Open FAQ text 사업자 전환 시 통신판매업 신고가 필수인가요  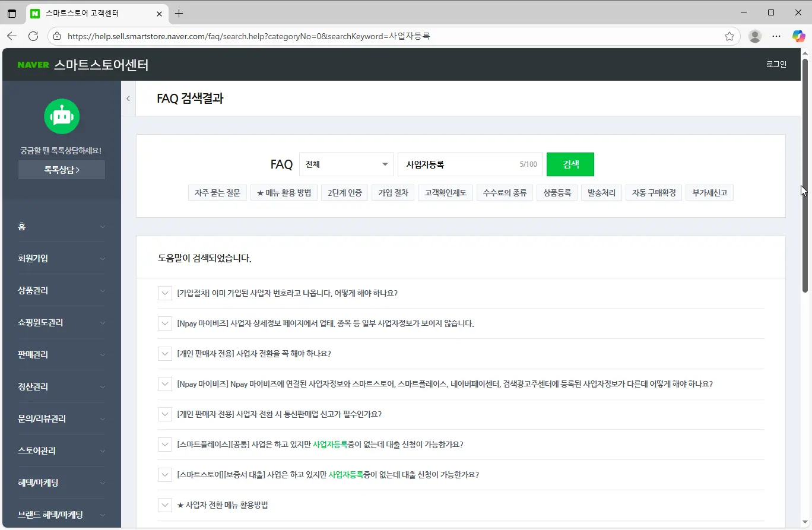279,414
